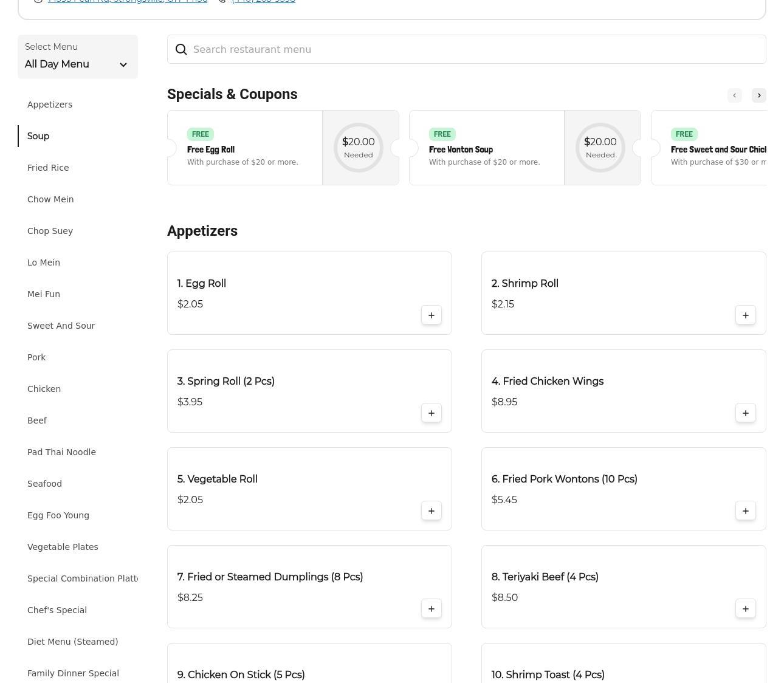This screenshot has height=683, width=784.
Task: Open Chef's Special category
Action: pos(57,610)
